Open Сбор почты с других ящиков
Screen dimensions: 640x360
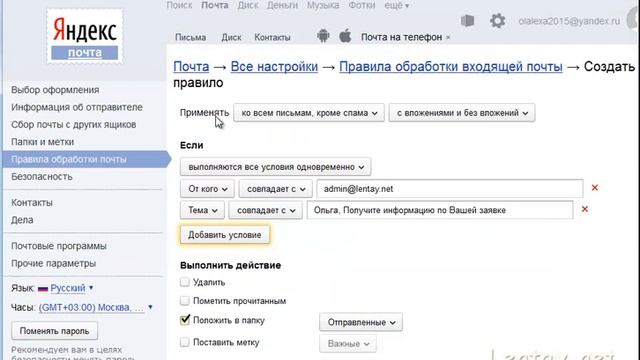point(73,124)
